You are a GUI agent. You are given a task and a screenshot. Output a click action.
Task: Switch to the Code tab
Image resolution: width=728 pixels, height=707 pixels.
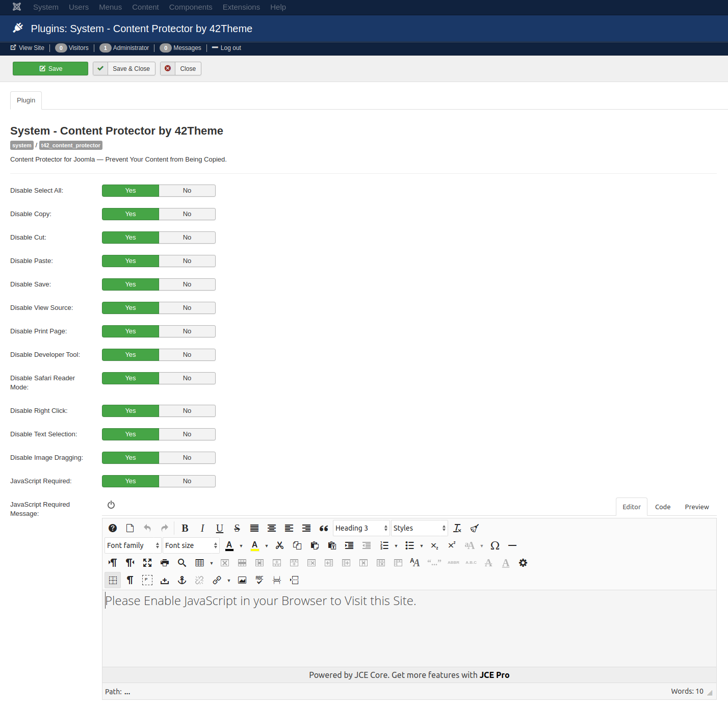click(x=663, y=507)
